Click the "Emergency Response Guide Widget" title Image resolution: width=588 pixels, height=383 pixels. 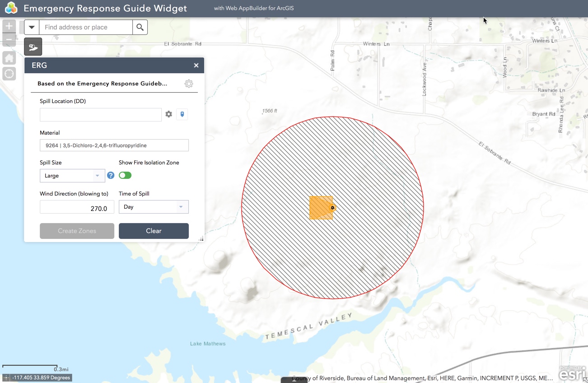(x=105, y=8)
